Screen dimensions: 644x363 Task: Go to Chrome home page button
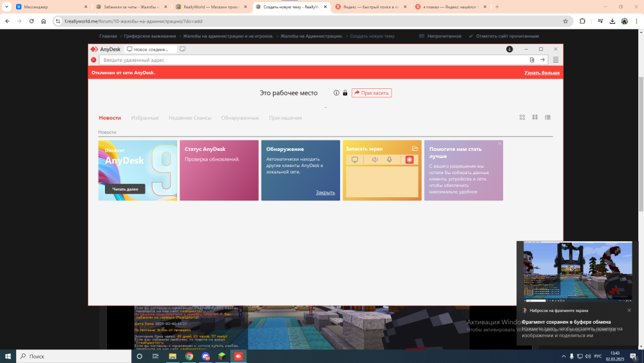point(44,21)
